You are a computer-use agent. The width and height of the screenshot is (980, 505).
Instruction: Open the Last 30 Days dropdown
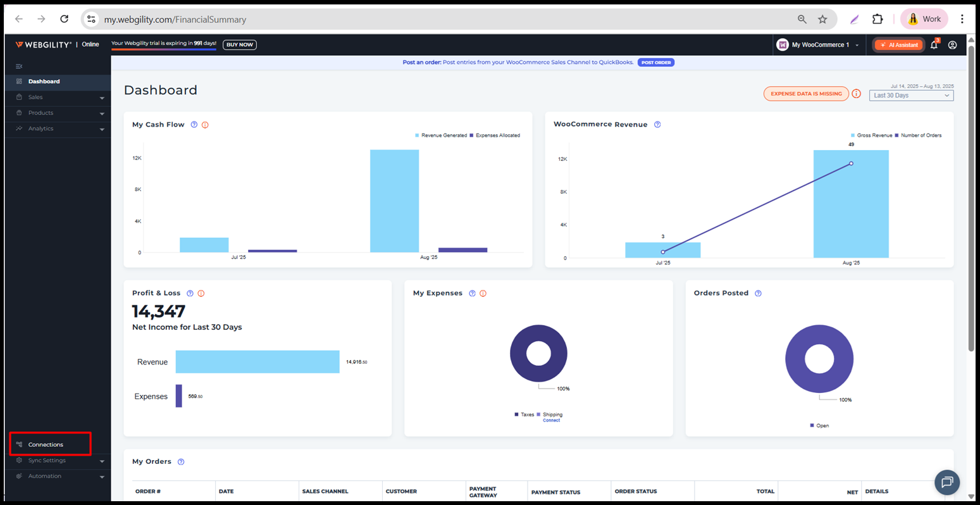[911, 96]
